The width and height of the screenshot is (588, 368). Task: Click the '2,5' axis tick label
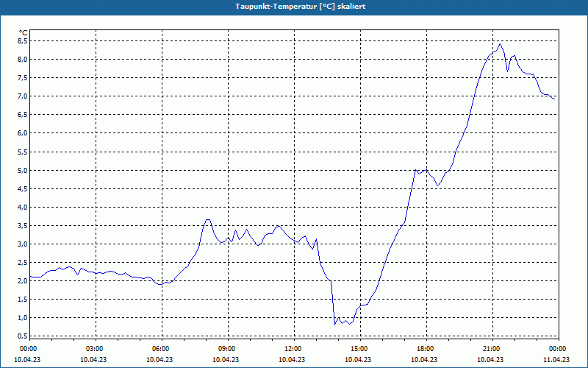[x=23, y=263]
